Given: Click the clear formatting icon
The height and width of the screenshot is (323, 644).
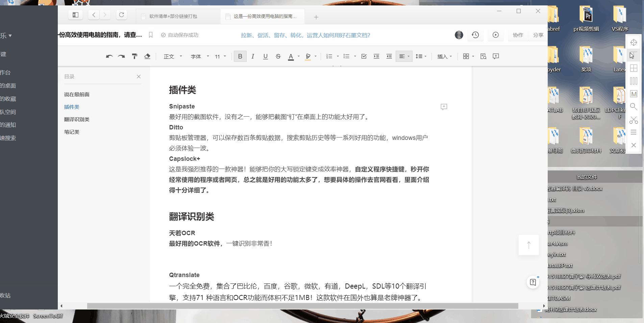Looking at the screenshot, I should [x=148, y=56].
